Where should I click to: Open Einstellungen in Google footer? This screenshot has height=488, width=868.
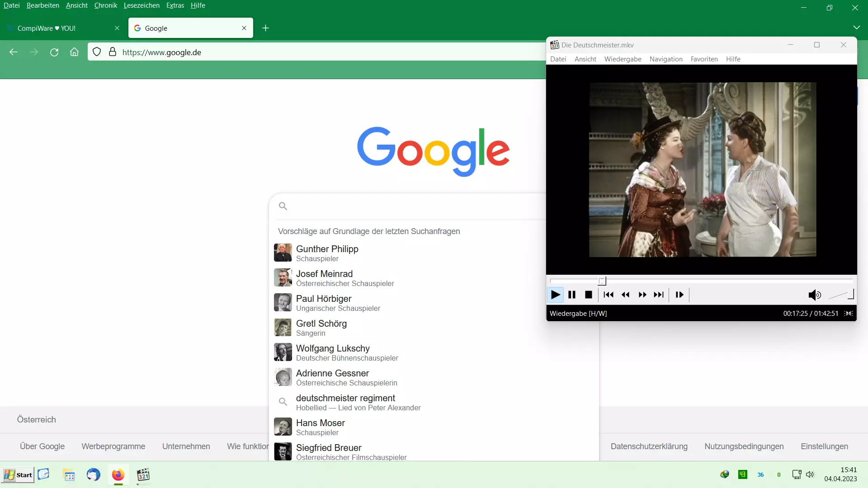click(825, 446)
